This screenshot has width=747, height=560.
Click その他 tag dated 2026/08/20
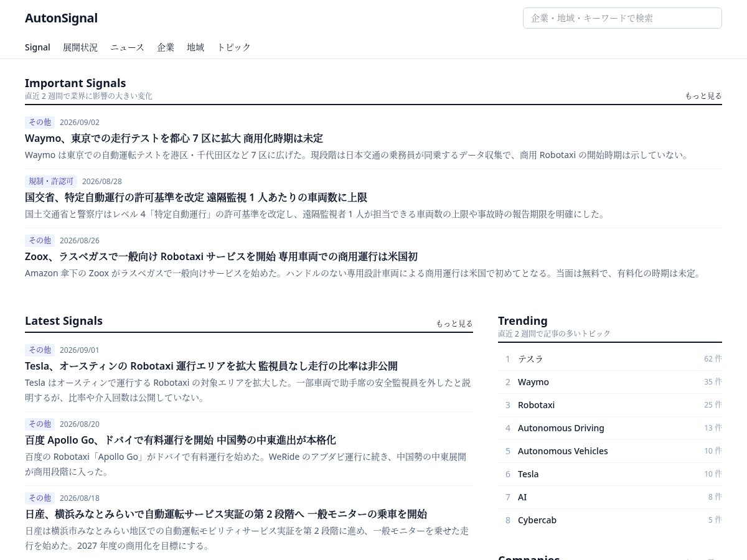(40, 424)
